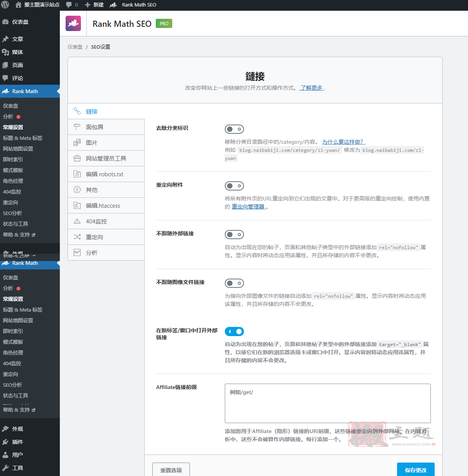Open Rank Math SEO admin bar menu
This screenshot has width=468, height=476.
pyautogui.click(x=133, y=5)
